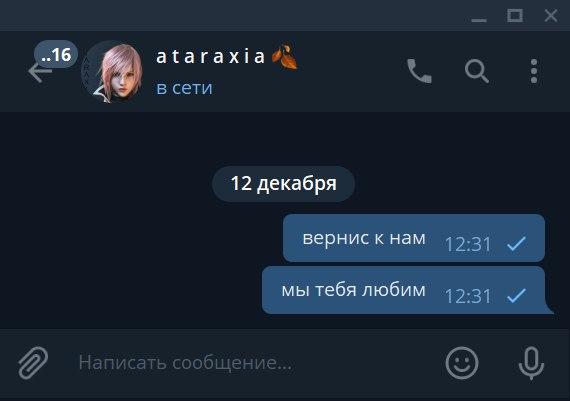This screenshot has height=401, width=570.
Task: Click the microphone voice message icon
Action: point(531,363)
